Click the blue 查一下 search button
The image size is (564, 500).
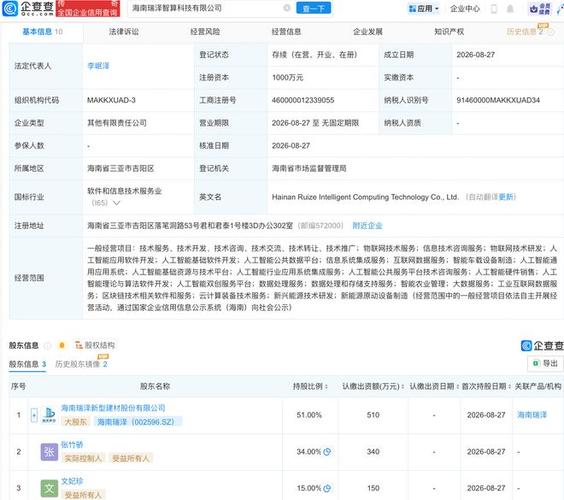[314, 8]
